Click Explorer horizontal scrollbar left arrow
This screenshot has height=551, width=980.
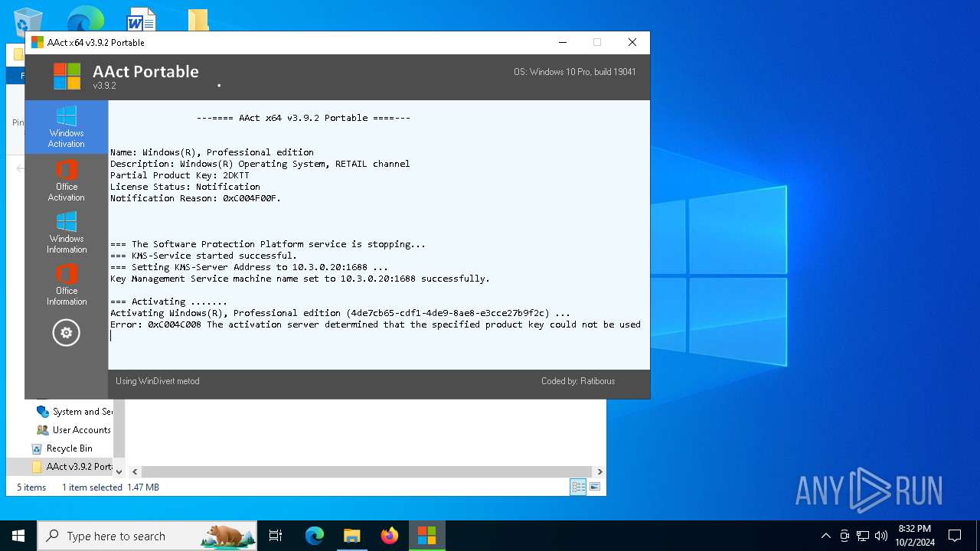[x=135, y=472]
